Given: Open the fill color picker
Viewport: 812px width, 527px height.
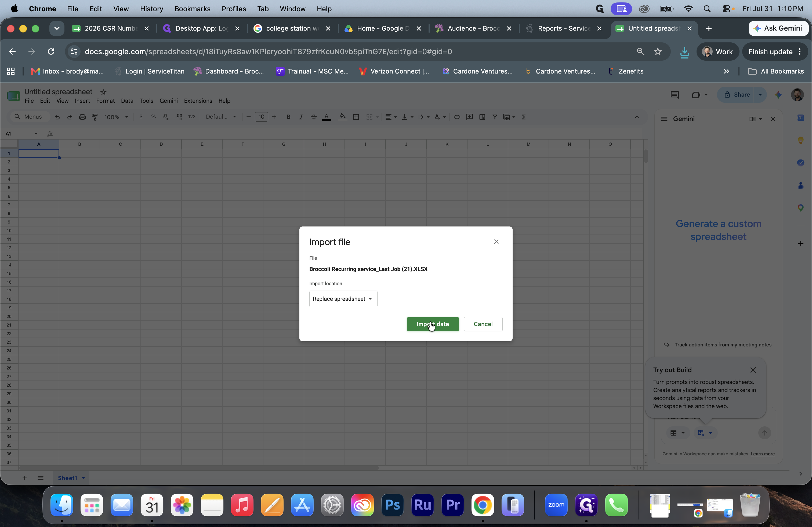Looking at the screenshot, I should click(x=343, y=117).
